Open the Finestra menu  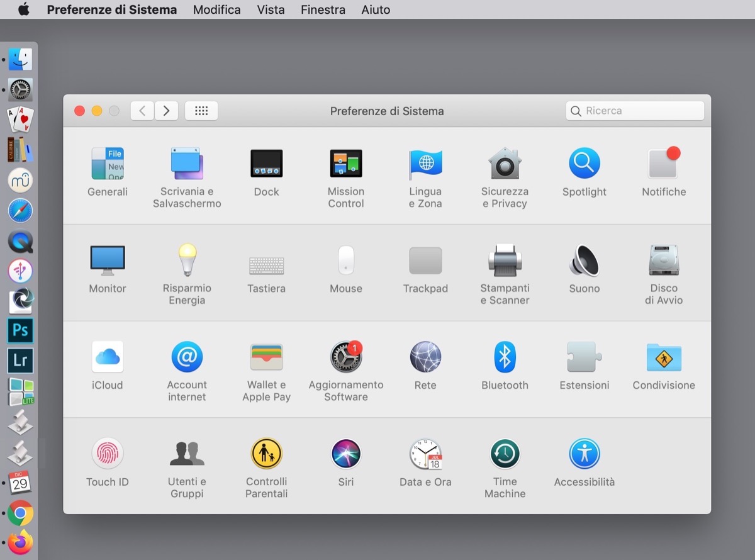[x=323, y=10]
